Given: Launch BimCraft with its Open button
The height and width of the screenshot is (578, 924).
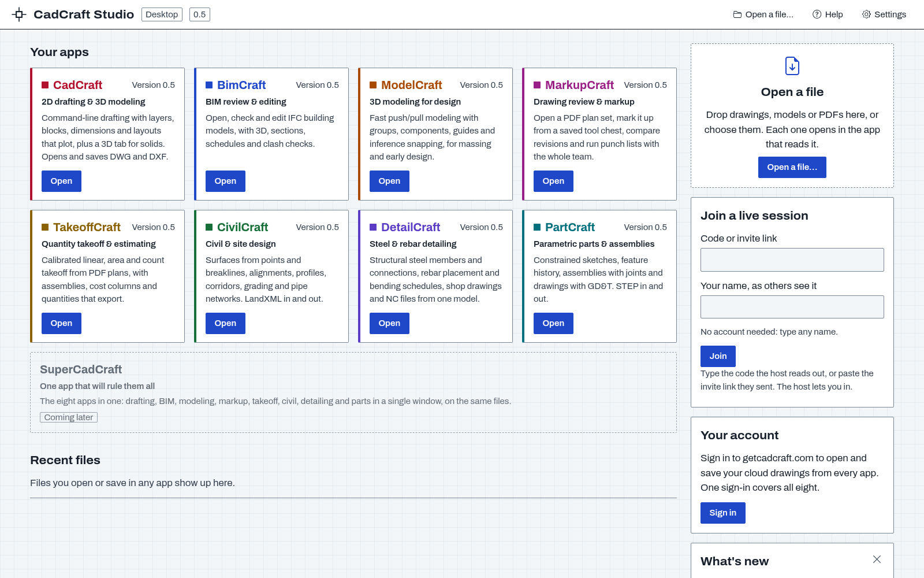Looking at the screenshot, I should click(x=225, y=181).
